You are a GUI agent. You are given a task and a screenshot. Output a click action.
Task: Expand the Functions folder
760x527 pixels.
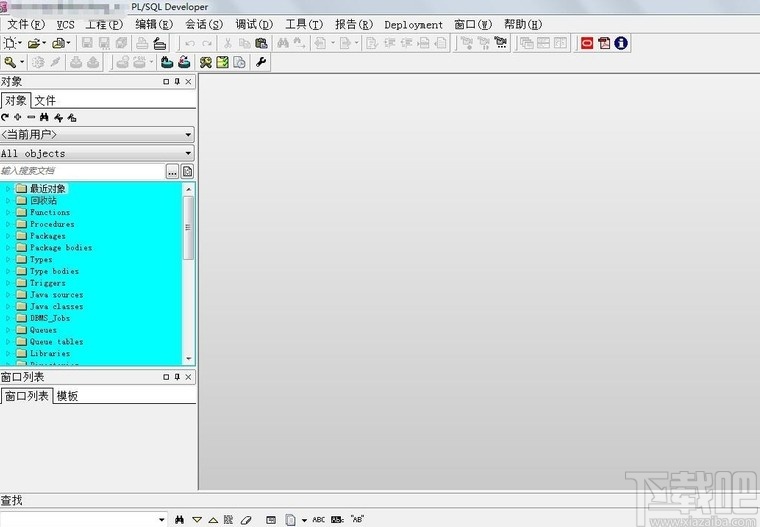[7, 212]
